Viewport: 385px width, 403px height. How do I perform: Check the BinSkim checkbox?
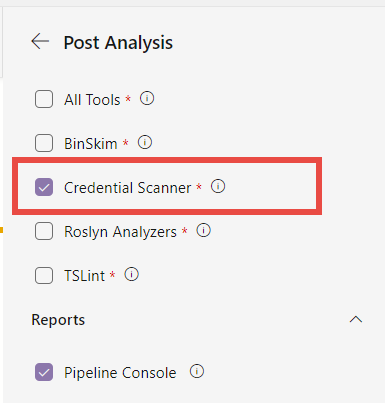(x=44, y=143)
